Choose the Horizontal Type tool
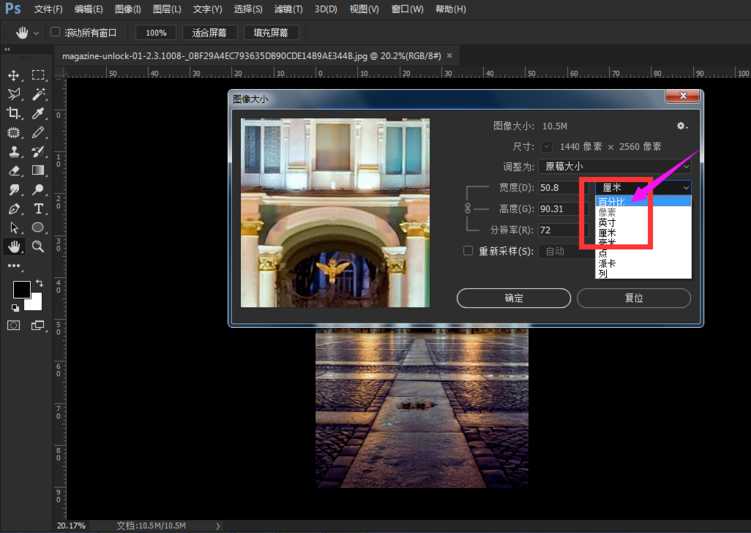 [38, 208]
